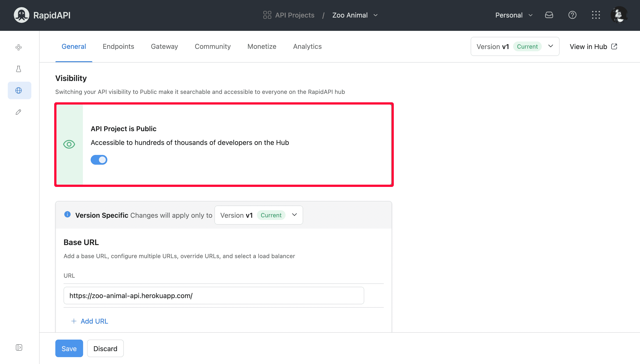Open the flask testing icon in sidebar

pyautogui.click(x=18, y=69)
